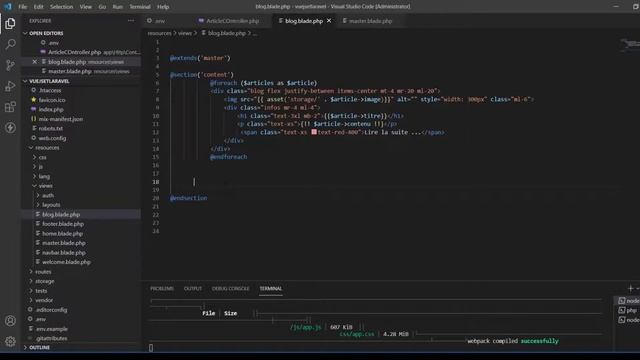Open the Source Control view
Image resolution: width=640 pixels, height=360 pixels.
(10, 65)
